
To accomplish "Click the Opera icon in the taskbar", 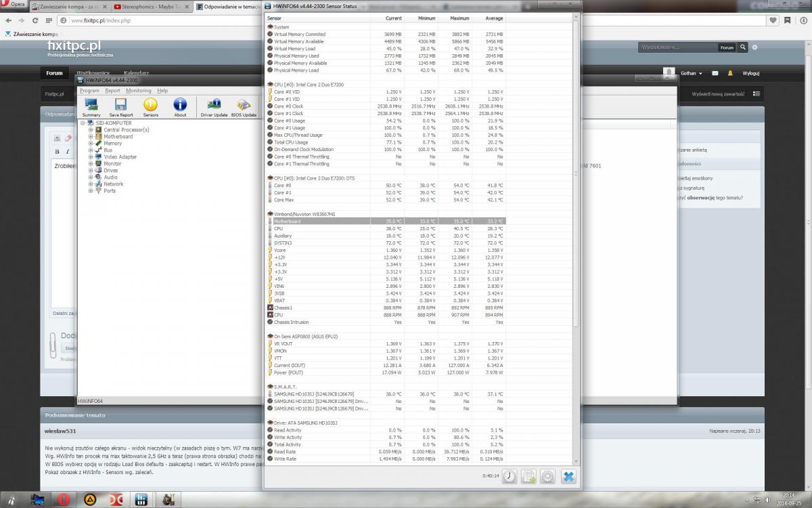I will pos(63,499).
